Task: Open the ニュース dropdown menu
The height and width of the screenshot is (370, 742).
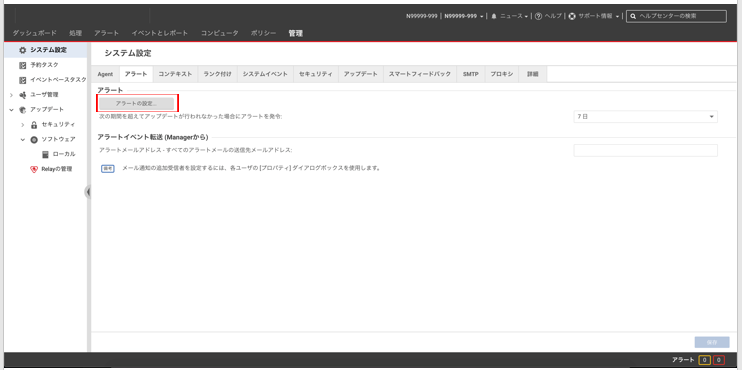Action: point(513,16)
